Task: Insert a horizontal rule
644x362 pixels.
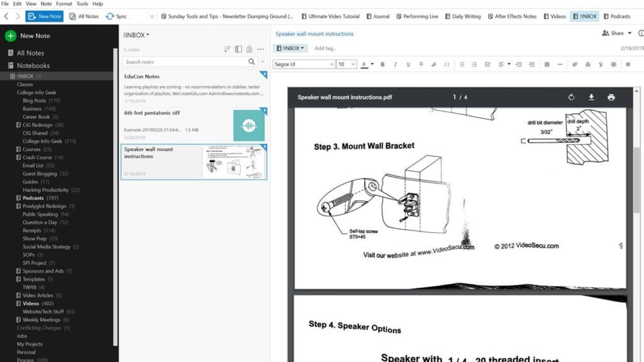Action: click(x=560, y=65)
